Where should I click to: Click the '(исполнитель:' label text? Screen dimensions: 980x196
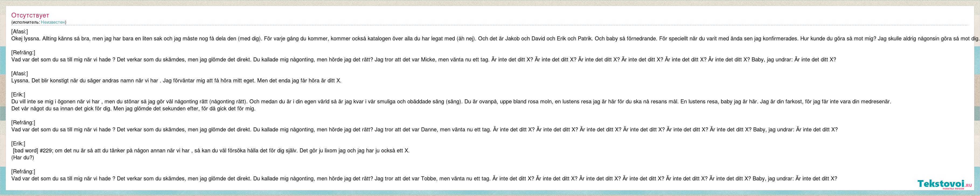pyautogui.click(x=26, y=22)
